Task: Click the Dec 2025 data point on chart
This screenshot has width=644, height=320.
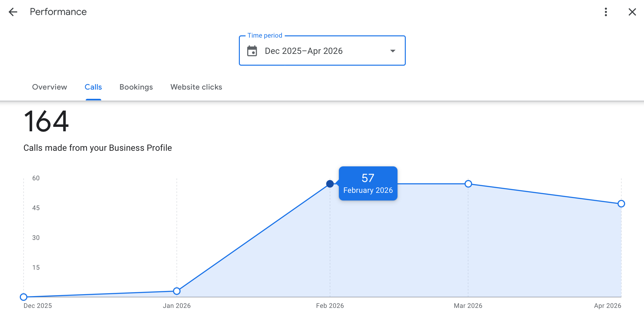Action: (x=24, y=297)
